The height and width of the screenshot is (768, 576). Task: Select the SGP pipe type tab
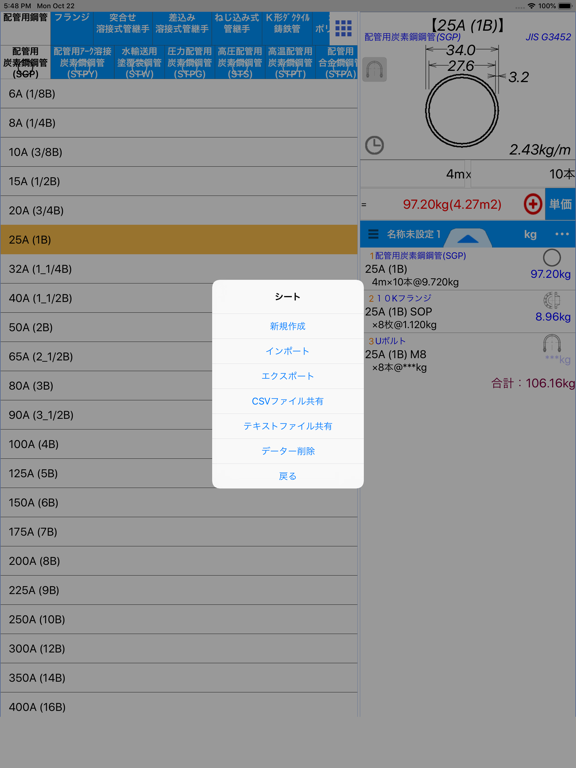25,62
